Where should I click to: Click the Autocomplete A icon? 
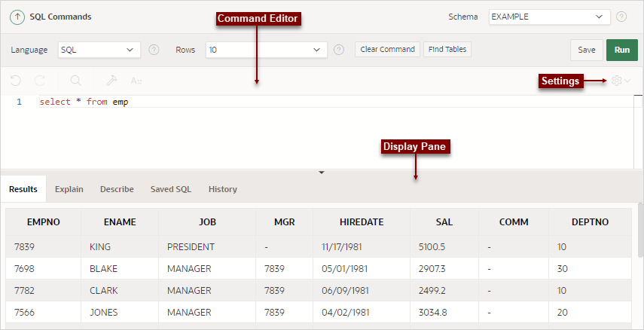[136, 81]
